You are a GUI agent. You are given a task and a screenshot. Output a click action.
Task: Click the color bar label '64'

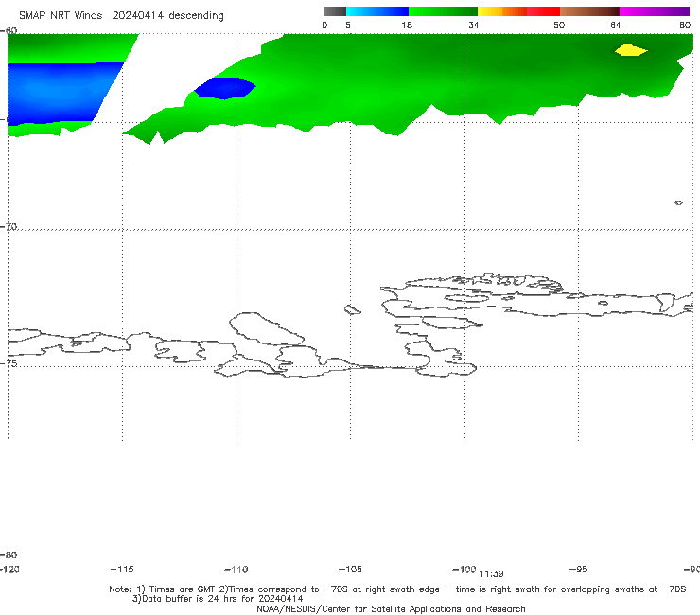[616, 26]
